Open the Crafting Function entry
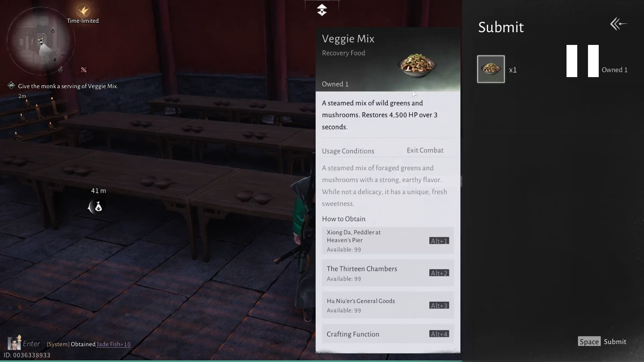644x362 pixels. click(x=388, y=334)
